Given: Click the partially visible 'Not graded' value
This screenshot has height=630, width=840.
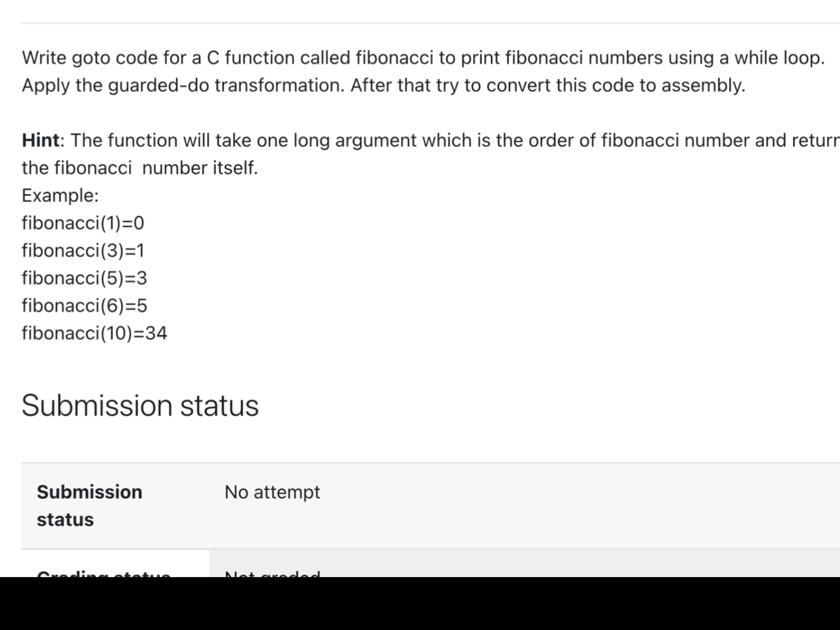Looking at the screenshot, I should pos(272,573).
